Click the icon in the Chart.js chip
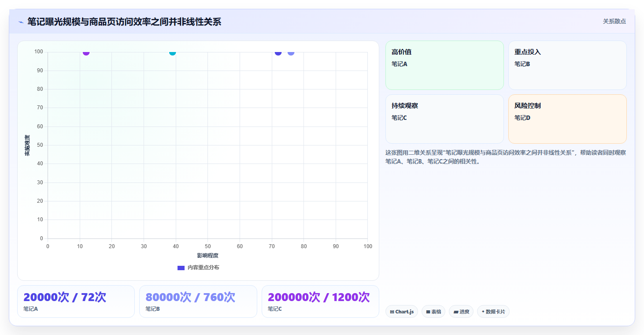This screenshot has height=335, width=644. click(x=392, y=312)
